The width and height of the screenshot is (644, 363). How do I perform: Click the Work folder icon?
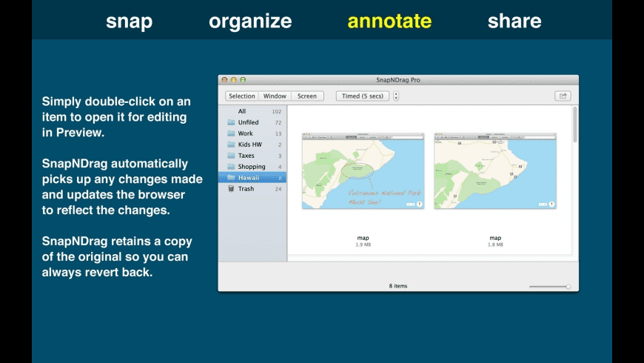(231, 133)
